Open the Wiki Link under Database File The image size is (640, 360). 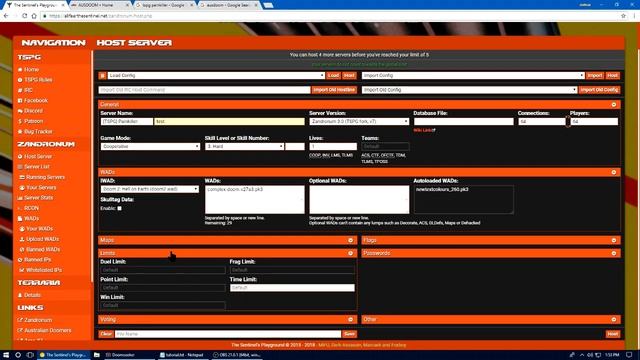[424, 130]
